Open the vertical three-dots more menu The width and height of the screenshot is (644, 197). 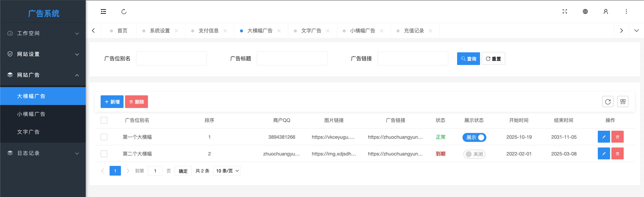[x=626, y=12]
